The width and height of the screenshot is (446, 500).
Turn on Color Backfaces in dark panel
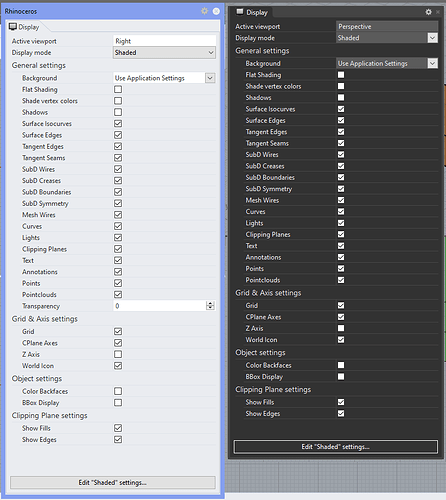(x=341, y=365)
